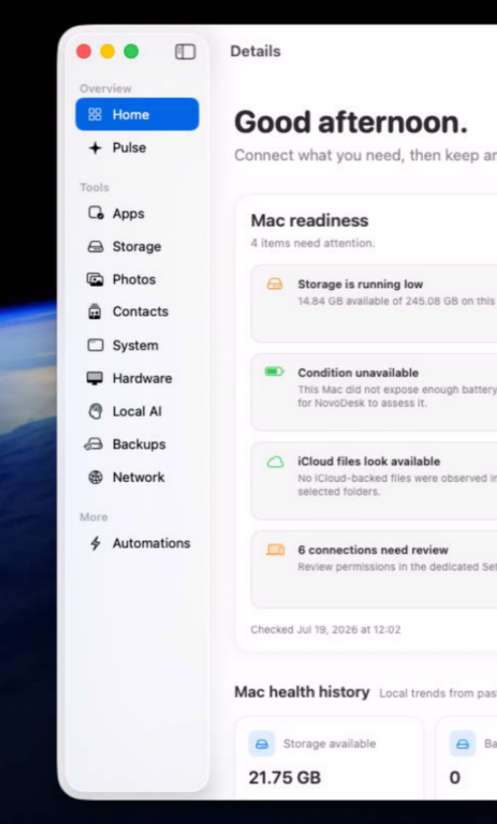Click the Automations lightning bolt icon
This screenshot has width=497, height=824.
click(x=95, y=543)
